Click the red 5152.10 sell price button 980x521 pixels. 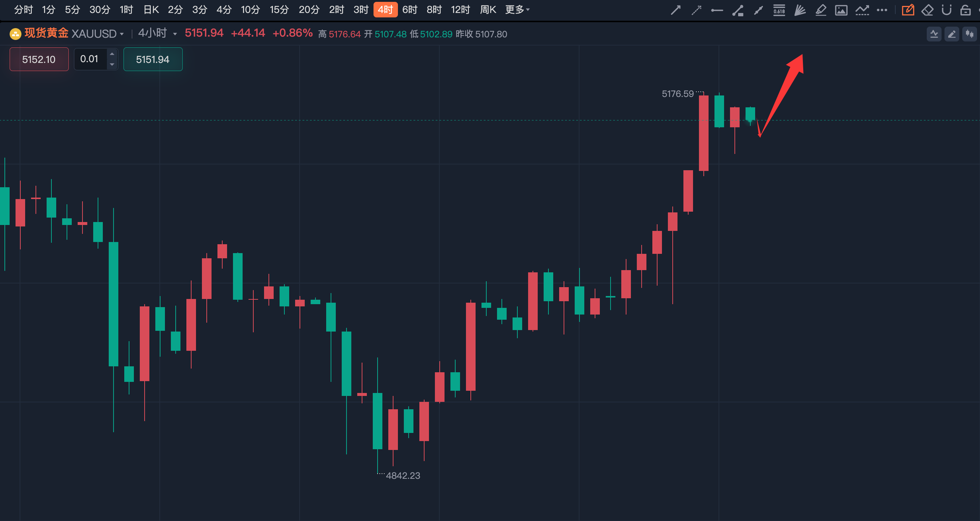pyautogui.click(x=39, y=59)
